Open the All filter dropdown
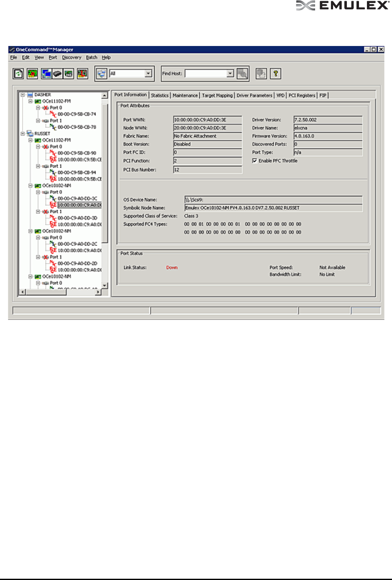 click(148, 74)
